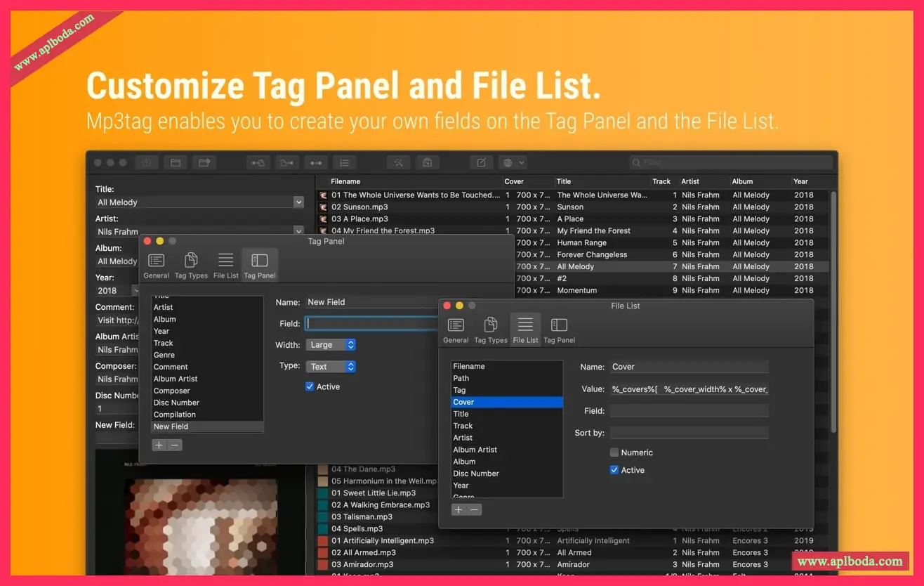The image size is (924, 586).
Task: Click the Value field with %_covers% text
Action: tap(689, 389)
